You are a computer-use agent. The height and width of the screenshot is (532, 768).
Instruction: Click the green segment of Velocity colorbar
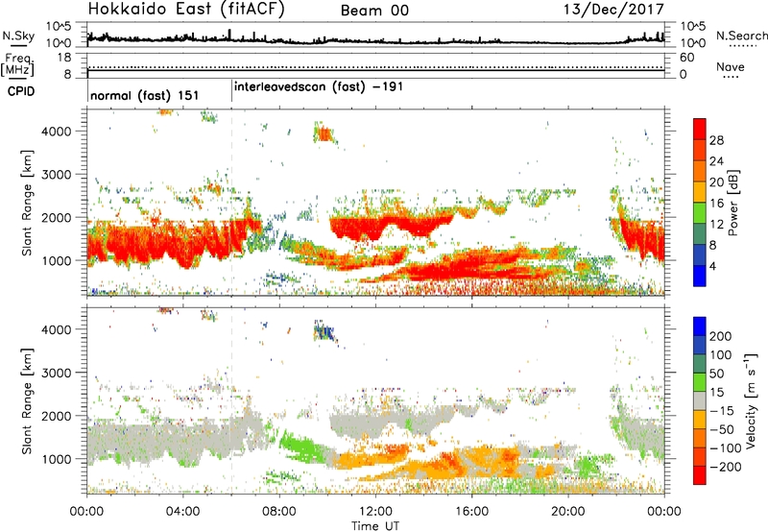pyautogui.click(x=700, y=382)
